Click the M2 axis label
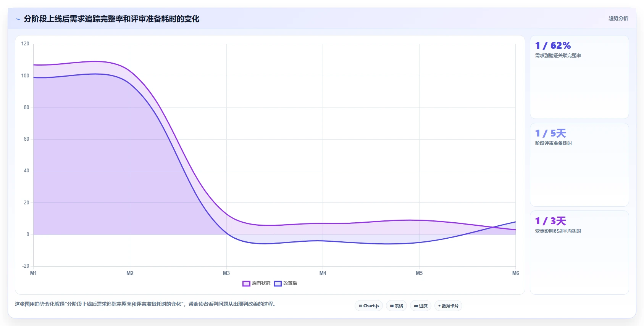 click(130, 273)
